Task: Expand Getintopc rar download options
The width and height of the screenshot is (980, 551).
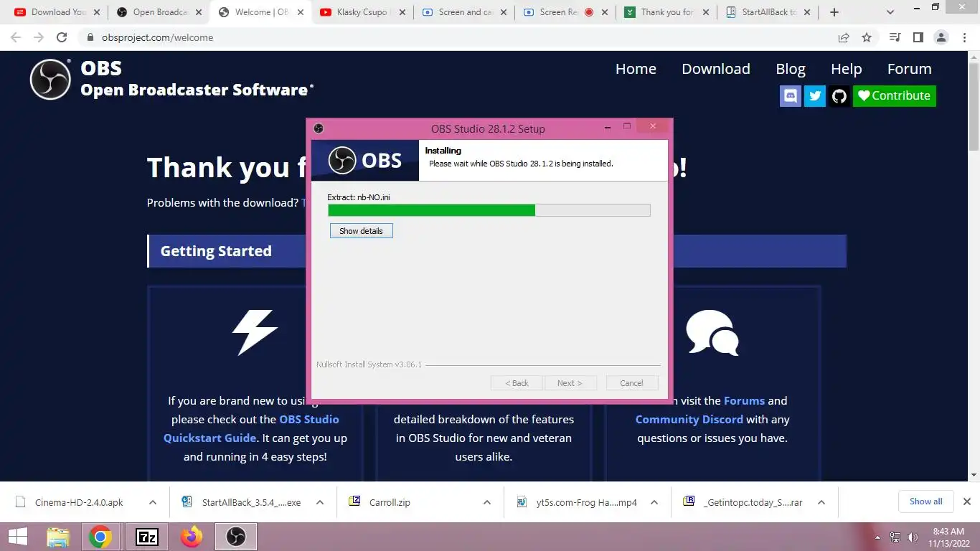Action: coord(821,502)
